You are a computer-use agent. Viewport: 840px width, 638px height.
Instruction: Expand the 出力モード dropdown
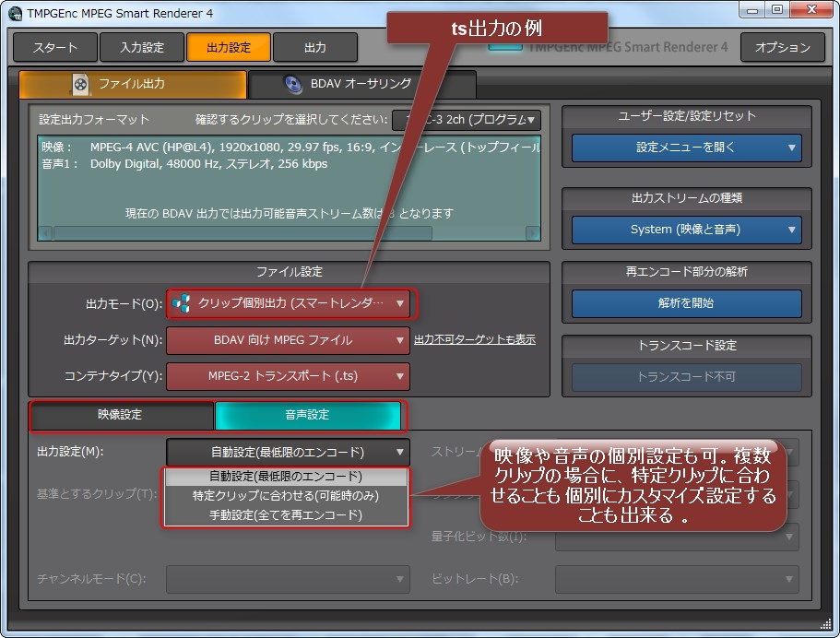tap(289, 303)
